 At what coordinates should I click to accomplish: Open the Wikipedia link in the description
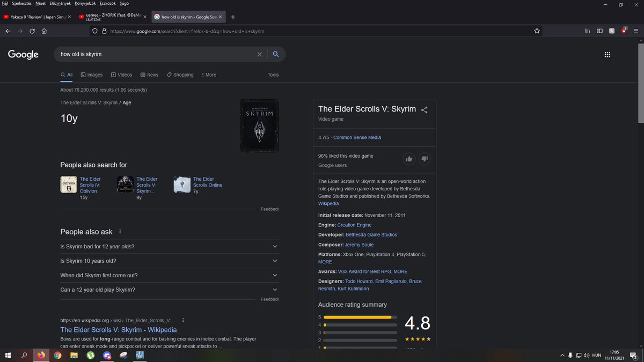click(328, 204)
